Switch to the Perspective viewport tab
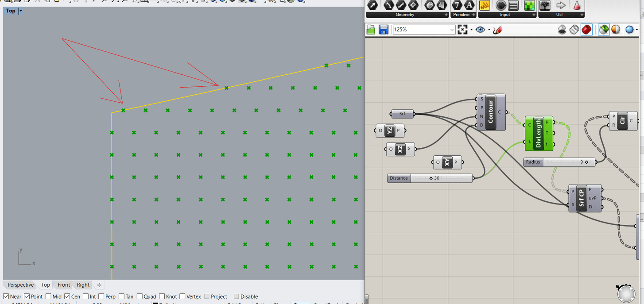 pyautogui.click(x=20, y=285)
